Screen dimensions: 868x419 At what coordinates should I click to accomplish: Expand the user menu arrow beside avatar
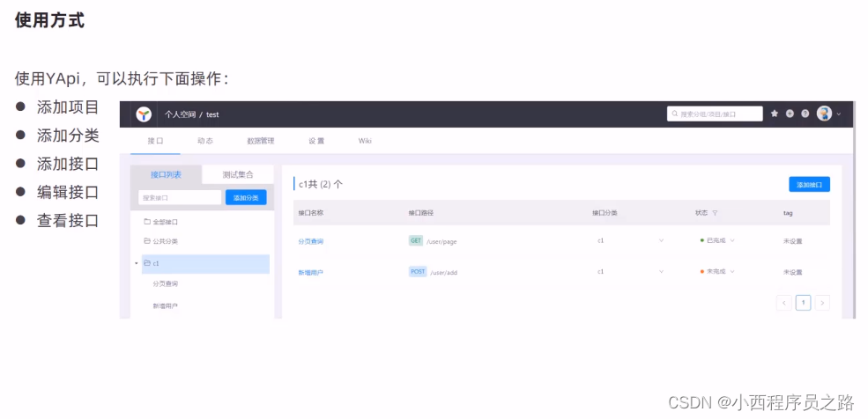pyautogui.click(x=839, y=114)
